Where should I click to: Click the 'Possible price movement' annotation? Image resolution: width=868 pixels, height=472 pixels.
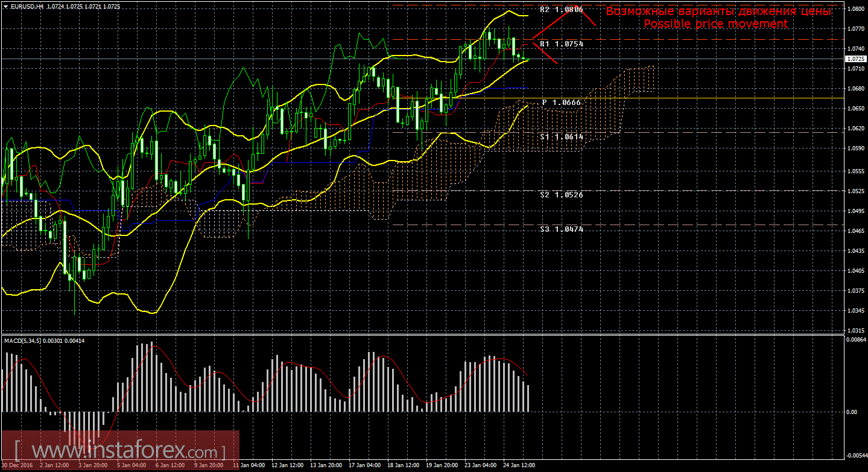coord(715,24)
